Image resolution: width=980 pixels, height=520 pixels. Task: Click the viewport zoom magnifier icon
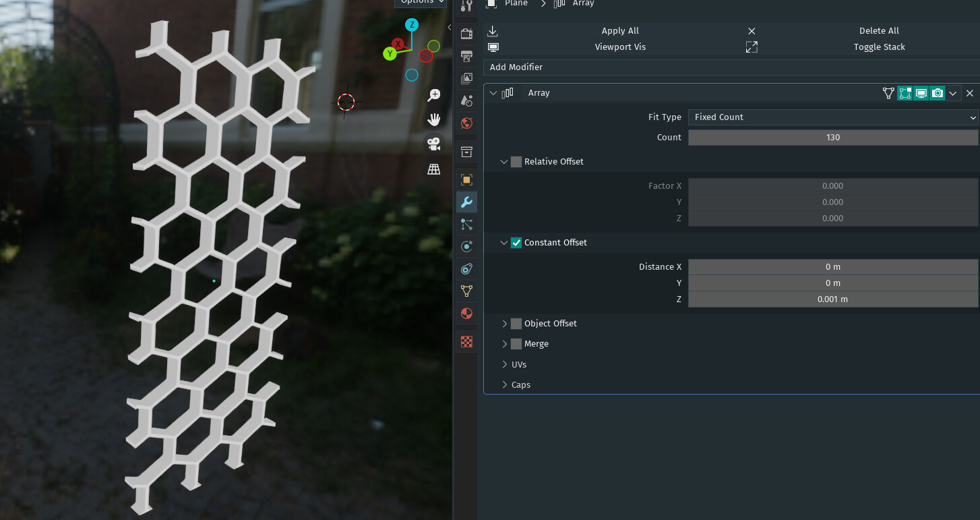coord(434,95)
